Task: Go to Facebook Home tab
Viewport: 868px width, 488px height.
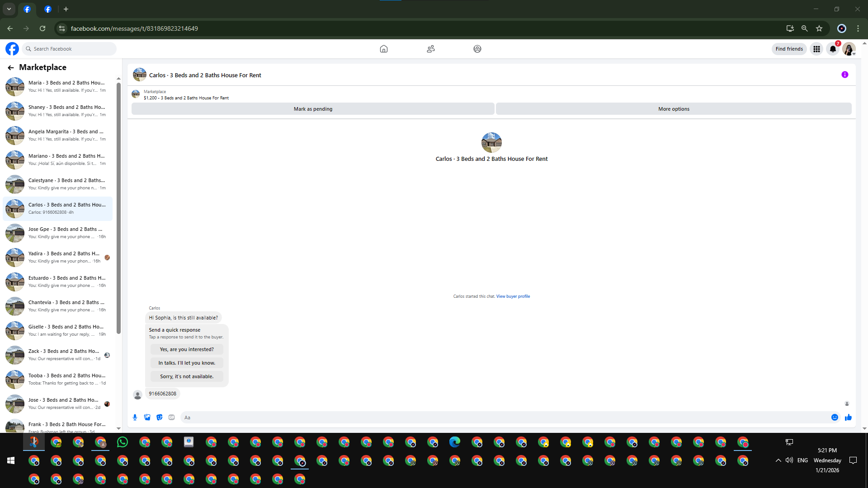Action: pyautogui.click(x=383, y=49)
